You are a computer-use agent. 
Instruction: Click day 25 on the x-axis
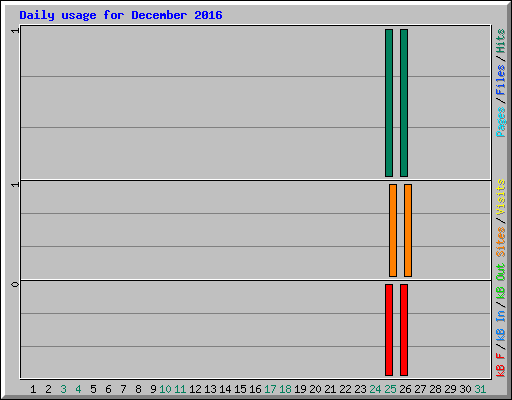click(390, 389)
